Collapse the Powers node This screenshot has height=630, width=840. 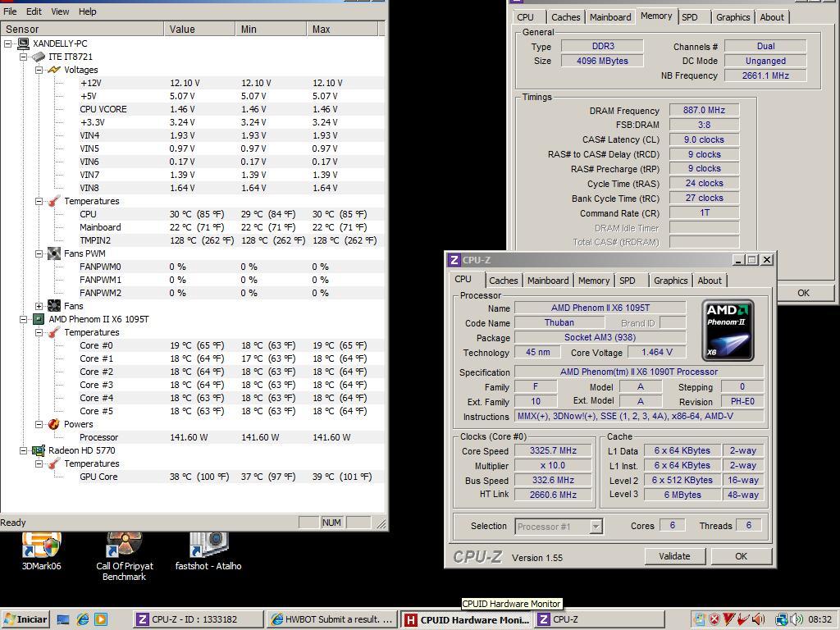39,424
